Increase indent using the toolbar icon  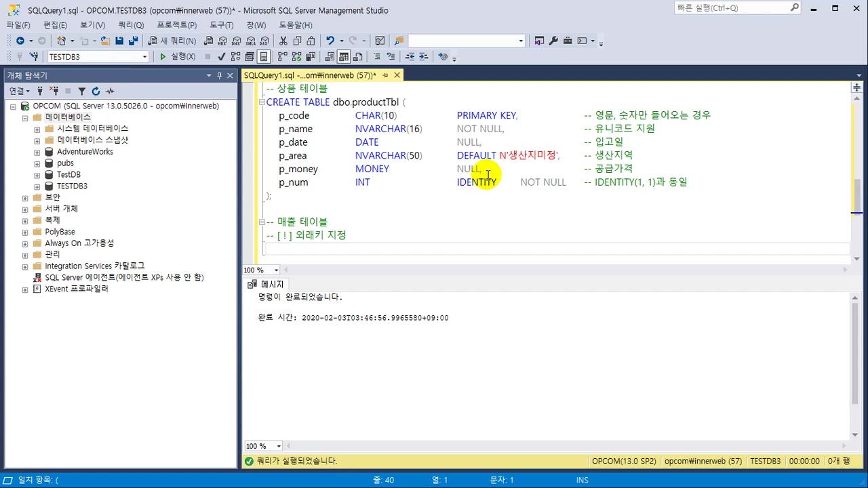pos(423,57)
